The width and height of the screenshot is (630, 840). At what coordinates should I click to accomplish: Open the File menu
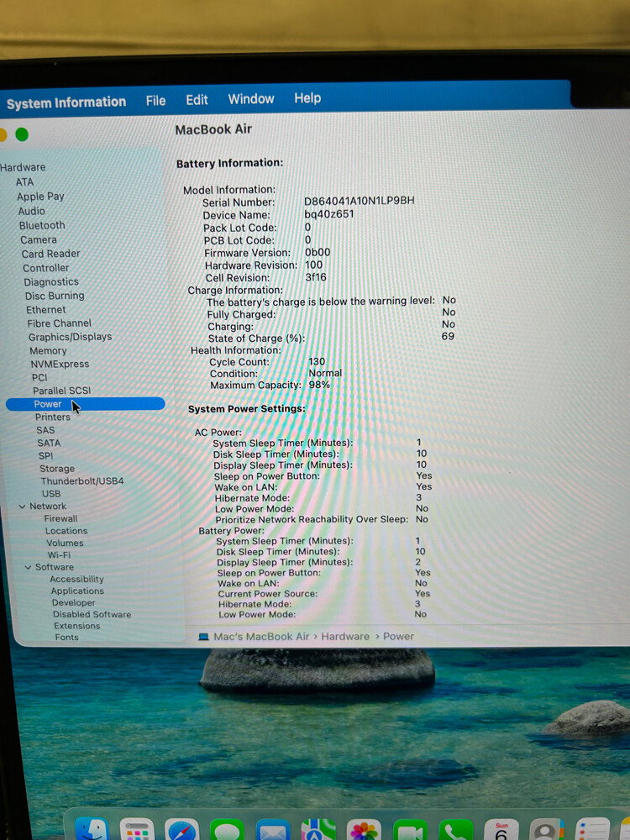pos(156,101)
